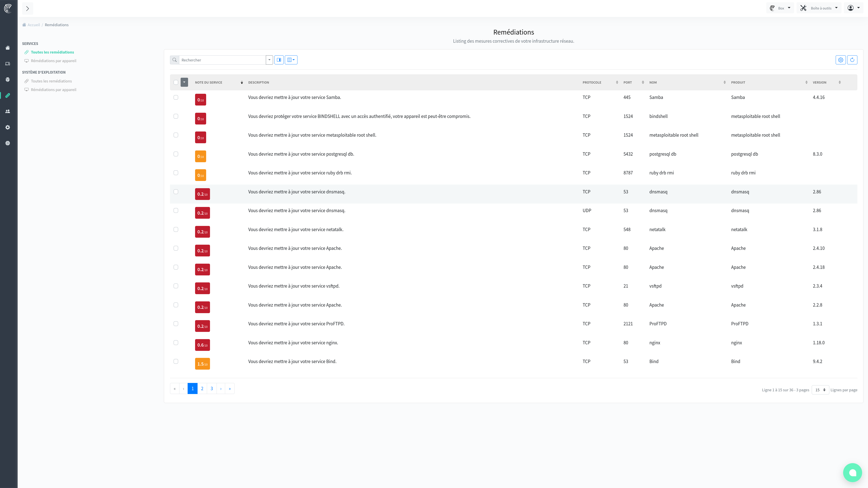Click the red 0.6/10 nginx score badge
The width and height of the screenshot is (868, 488).
202,345
